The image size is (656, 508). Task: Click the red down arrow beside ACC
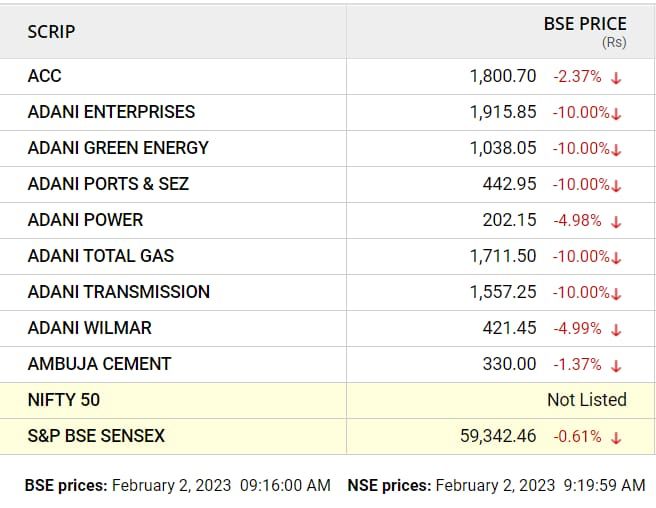616,78
